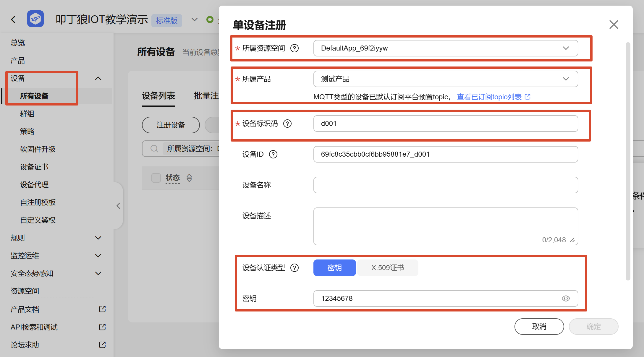Click the back arrow in header
The height and width of the screenshot is (357, 644).
13,20
